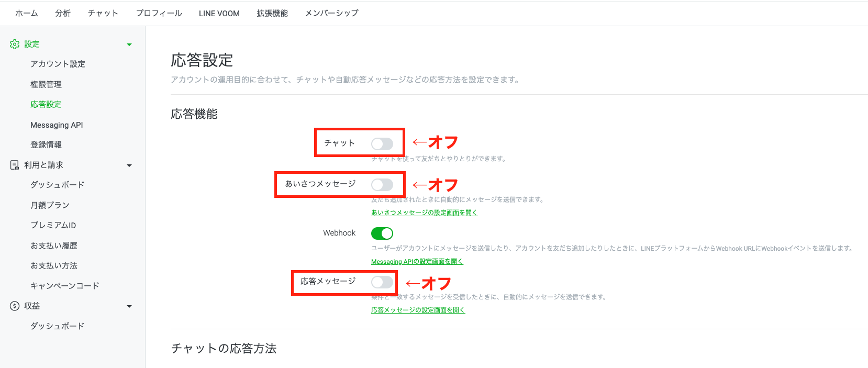Go to the 拡張機能 tab

(x=272, y=13)
